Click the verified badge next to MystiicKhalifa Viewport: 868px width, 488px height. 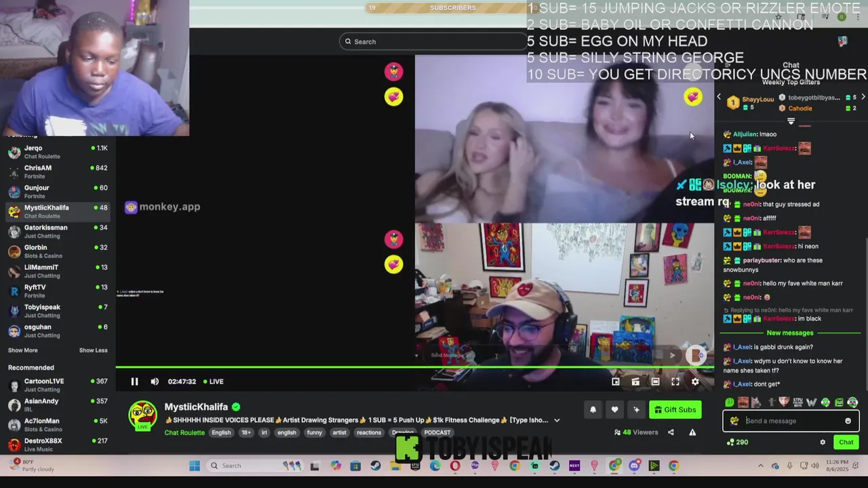tap(236, 407)
